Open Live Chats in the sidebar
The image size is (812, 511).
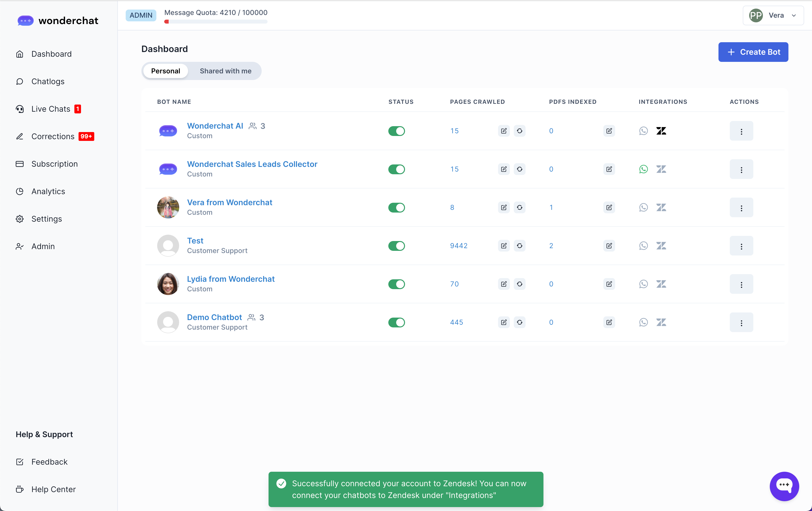pos(51,109)
